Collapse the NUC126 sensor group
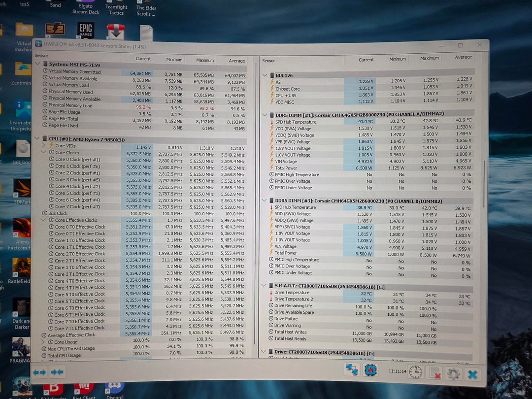Screen dimensions: 532x399 [x=265, y=75]
